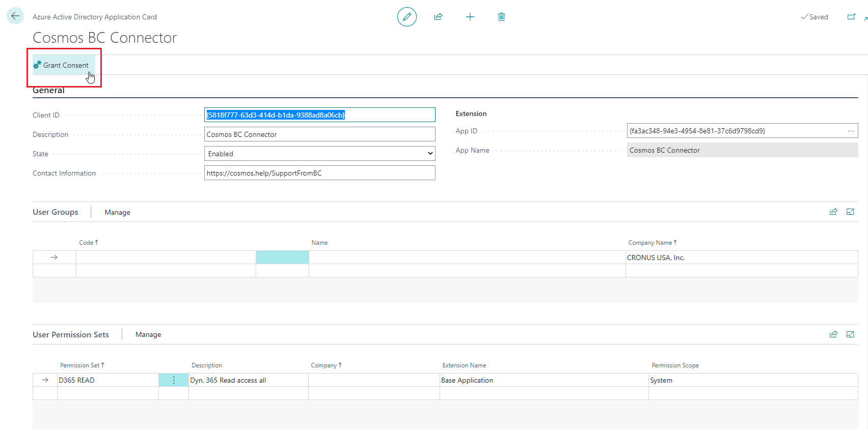
Task: Click the Saved status indicator
Action: coord(815,17)
